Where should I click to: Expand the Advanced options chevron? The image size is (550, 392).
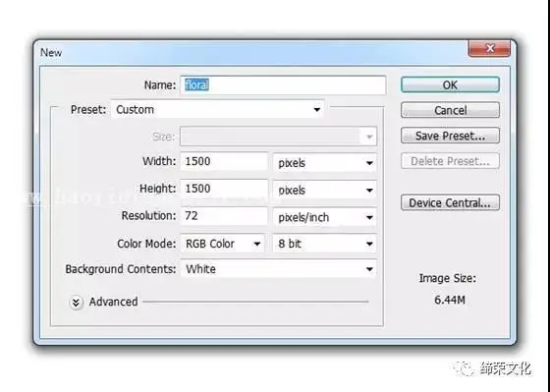coord(77,303)
